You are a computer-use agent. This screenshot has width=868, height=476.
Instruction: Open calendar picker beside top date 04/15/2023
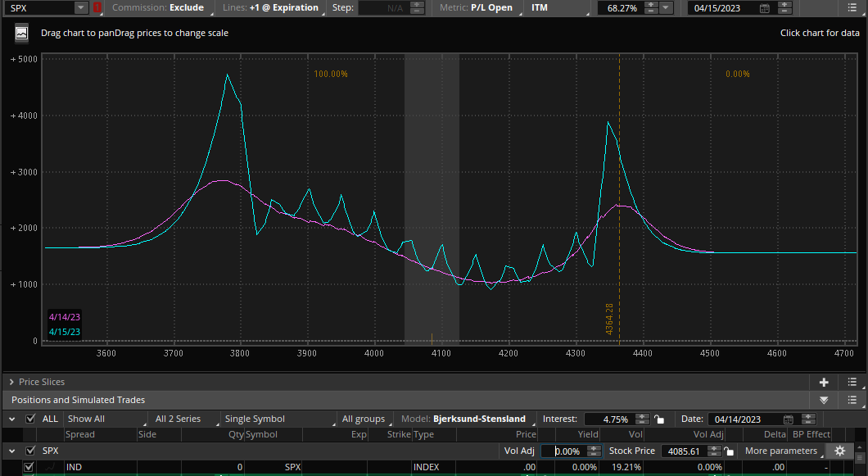point(765,8)
